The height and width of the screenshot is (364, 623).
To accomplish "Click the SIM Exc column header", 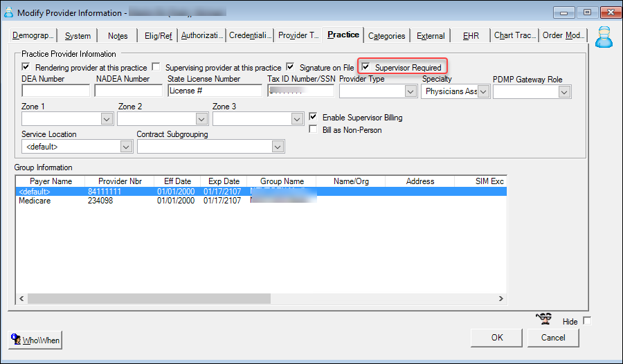I will pyautogui.click(x=481, y=181).
